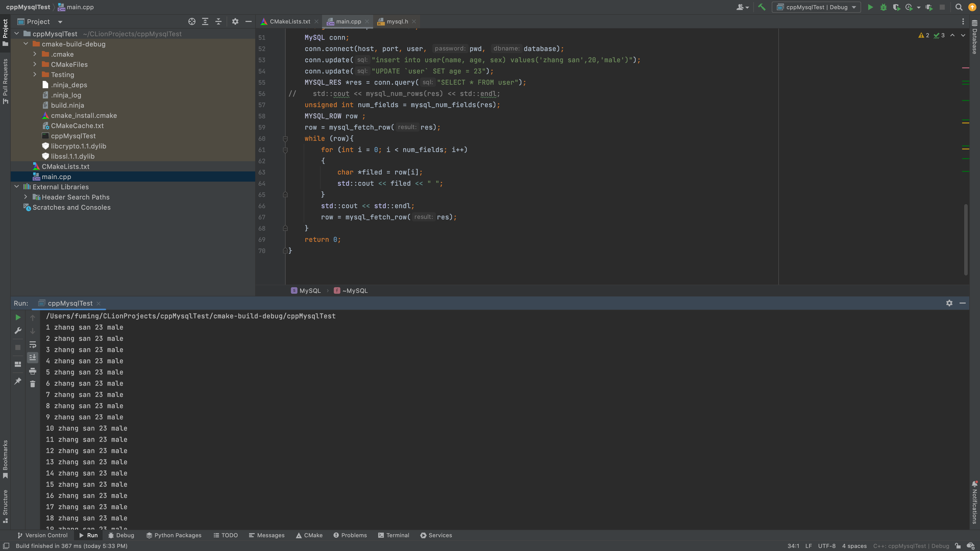Viewport: 980px width, 551px height.
Task: Run with coverage icon in toolbar
Action: (x=896, y=7)
